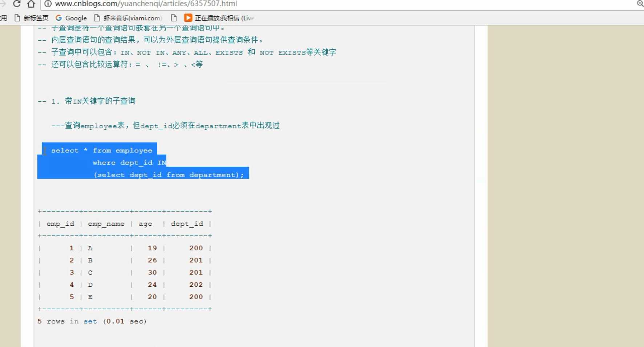Open the blank page bookmark icon
Image resolution: width=644 pixels, height=347 pixels.
174,18
